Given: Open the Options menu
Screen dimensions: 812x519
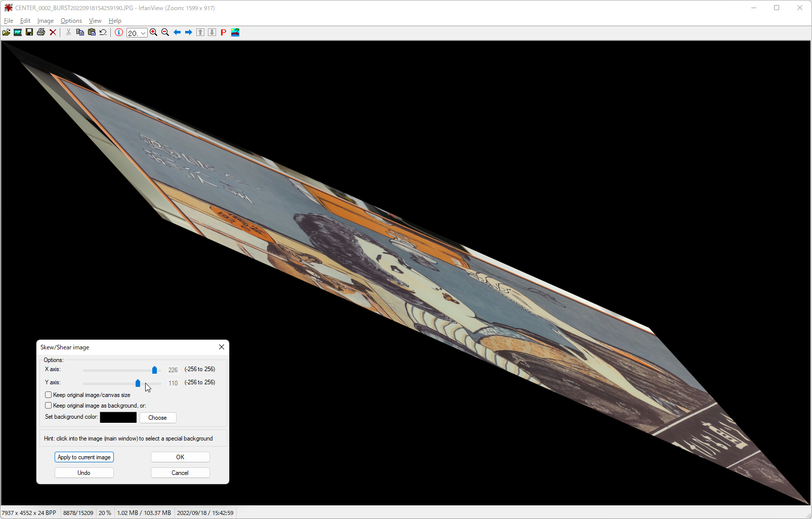Looking at the screenshot, I should click(x=71, y=21).
